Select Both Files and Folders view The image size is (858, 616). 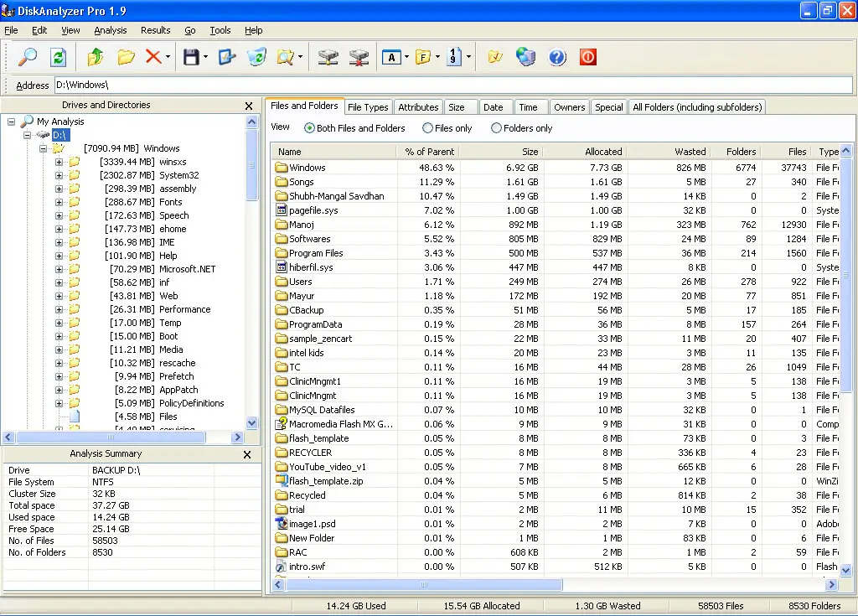(x=309, y=128)
